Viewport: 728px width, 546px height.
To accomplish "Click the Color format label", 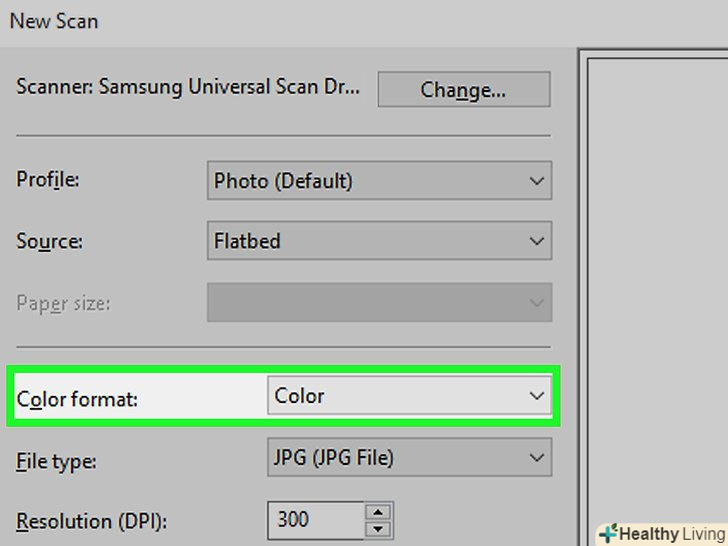I will point(78,399).
